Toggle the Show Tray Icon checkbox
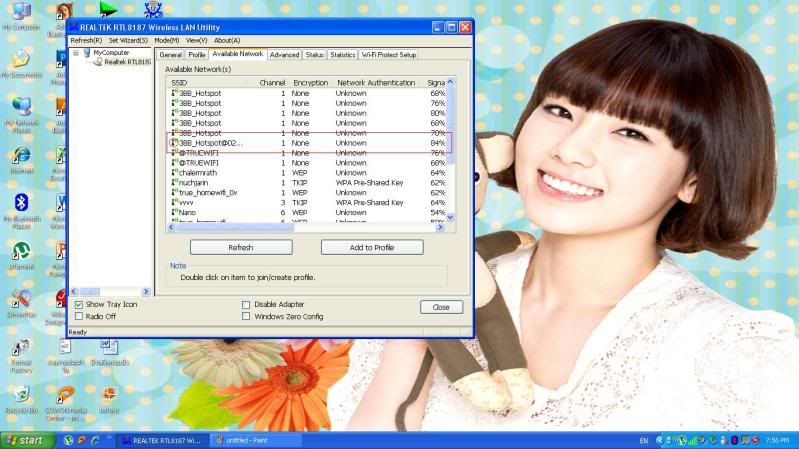The image size is (799, 449). click(x=79, y=305)
